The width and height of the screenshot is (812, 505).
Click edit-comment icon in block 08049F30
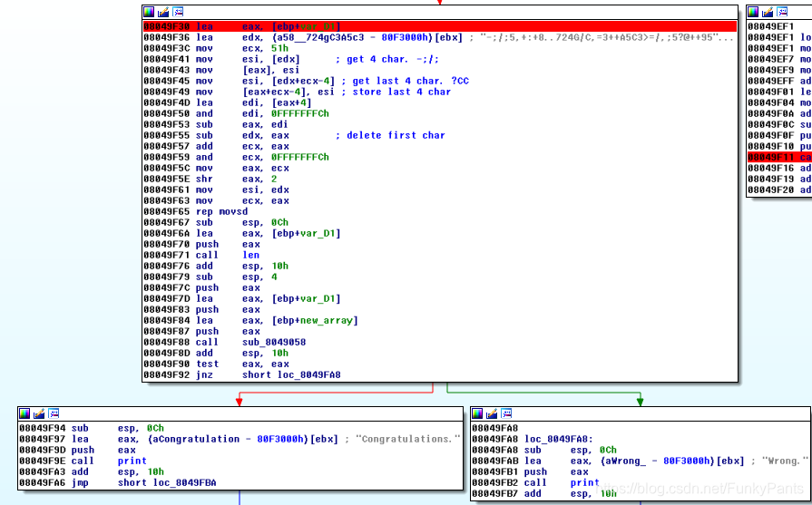163,12
